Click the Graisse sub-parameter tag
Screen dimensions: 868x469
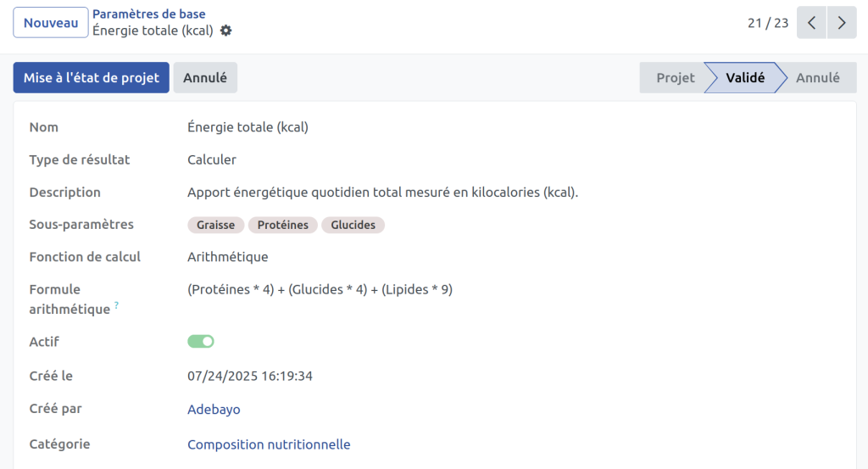pyautogui.click(x=215, y=225)
